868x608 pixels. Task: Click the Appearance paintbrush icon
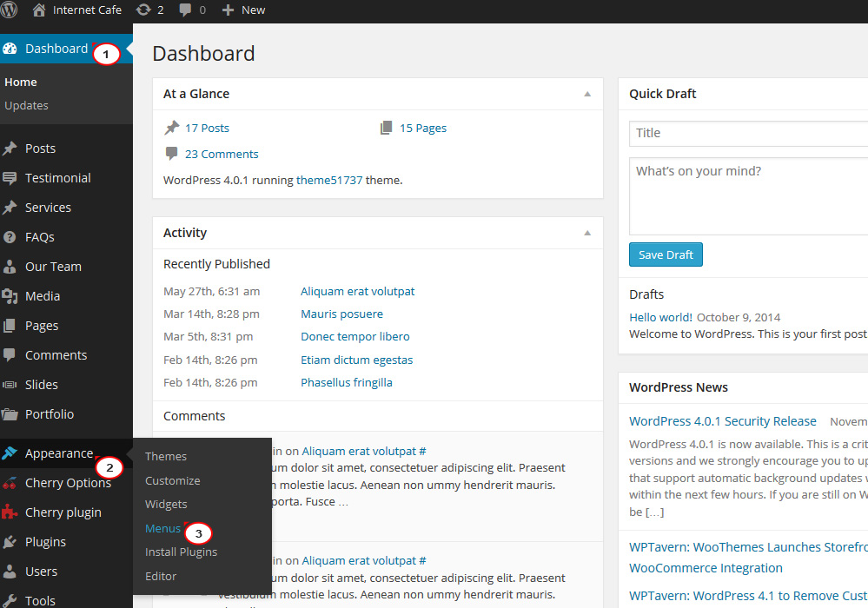pyautogui.click(x=10, y=453)
